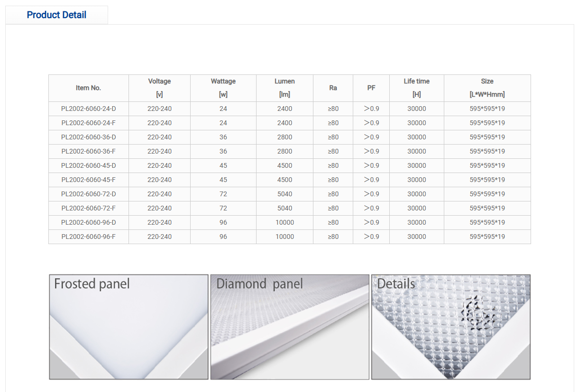Screen dimensions: 578x392
Task: Select item number PL2002-6060-36-F
Action: pos(89,151)
